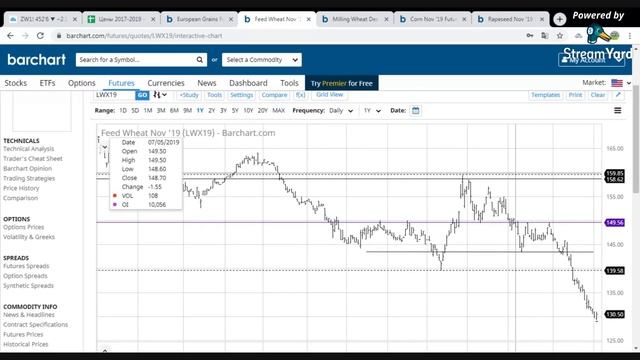Open the Options menu
Image resolution: width=640 pixels, height=360 pixels.
[82, 83]
